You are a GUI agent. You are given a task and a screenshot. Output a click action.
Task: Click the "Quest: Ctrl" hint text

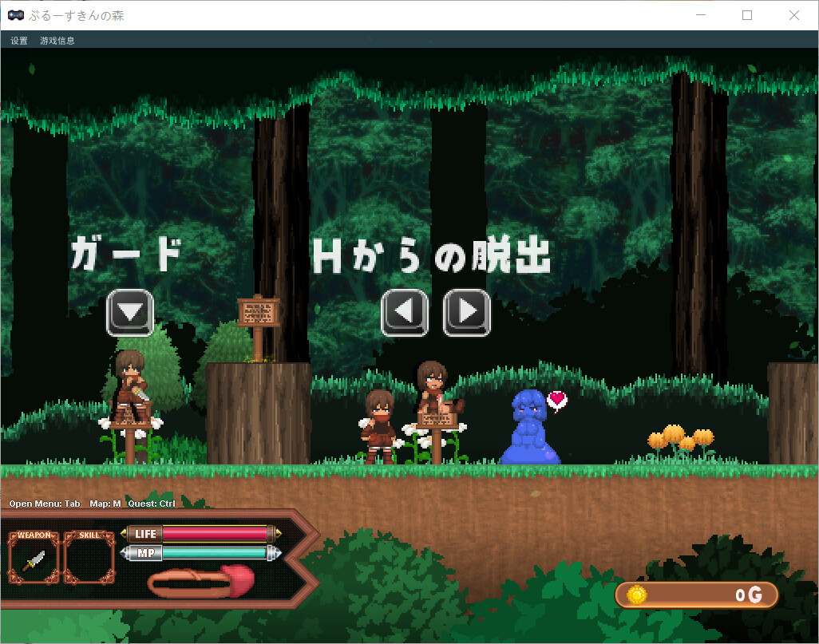pyautogui.click(x=152, y=504)
